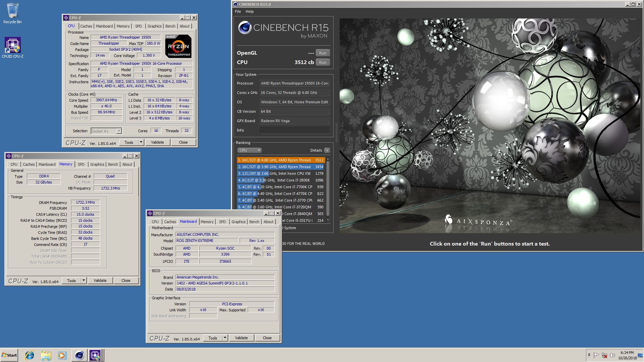This screenshot has height=362, width=644.
Task: Open the Action Center flag tray icon
Action: [x=596, y=355]
